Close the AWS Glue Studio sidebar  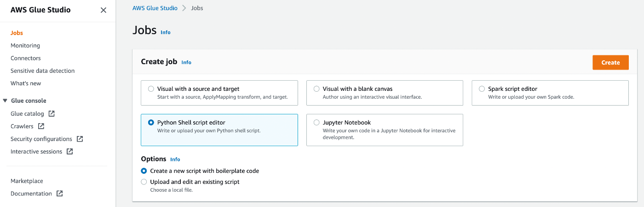103,10
